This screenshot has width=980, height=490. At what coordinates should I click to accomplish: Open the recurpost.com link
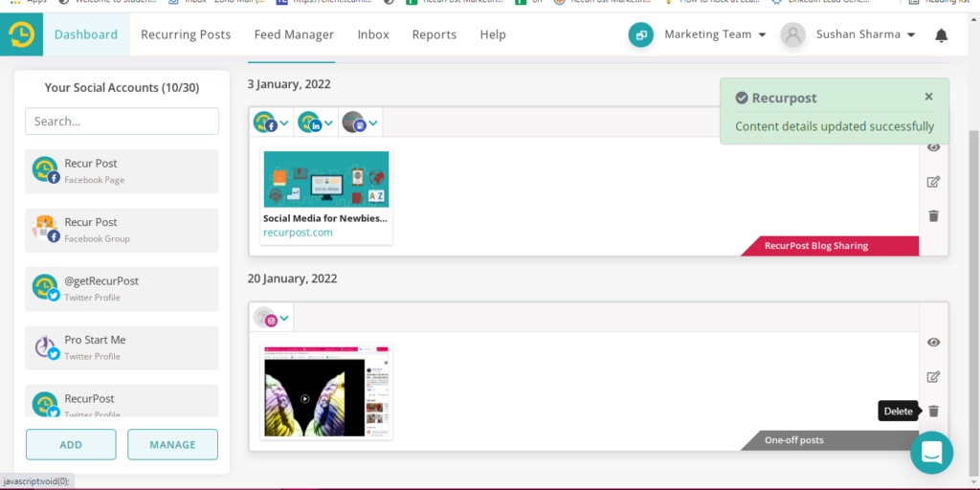tap(298, 233)
